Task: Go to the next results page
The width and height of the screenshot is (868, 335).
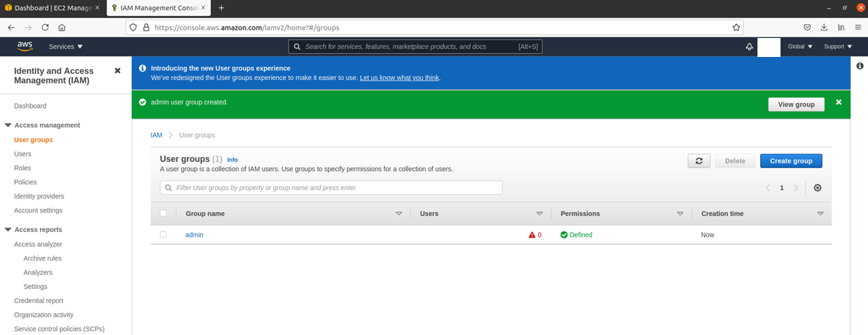Action: coord(796,188)
